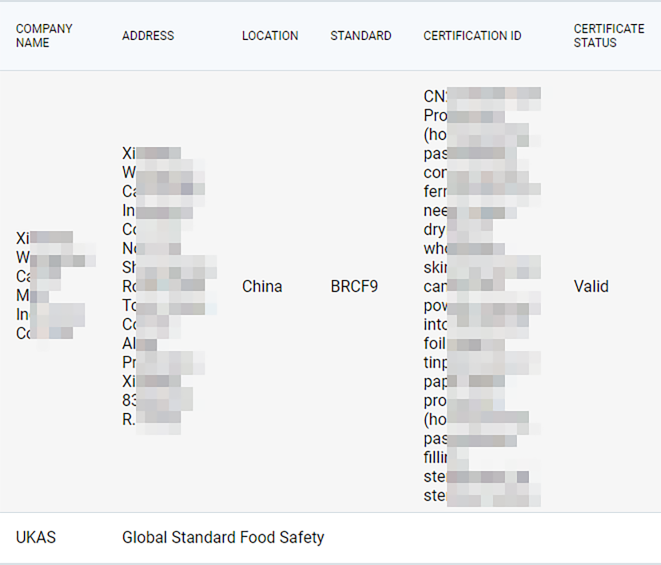Click the certification line starting with skin

[480, 267]
